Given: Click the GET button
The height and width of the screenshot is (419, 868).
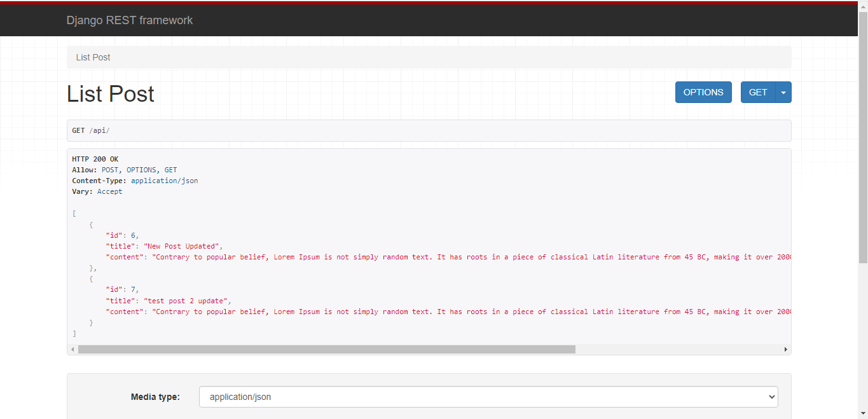Looking at the screenshot, I should click(758, 92).
